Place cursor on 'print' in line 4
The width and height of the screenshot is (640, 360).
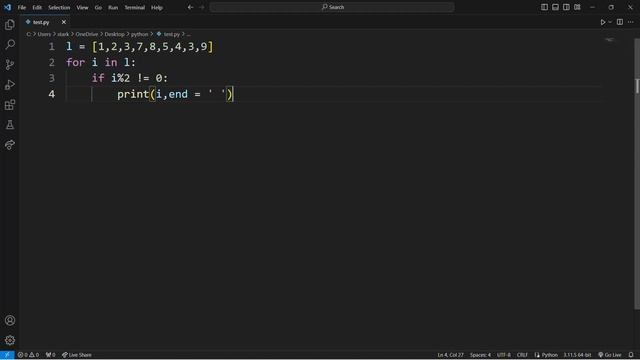coord(133,94)
